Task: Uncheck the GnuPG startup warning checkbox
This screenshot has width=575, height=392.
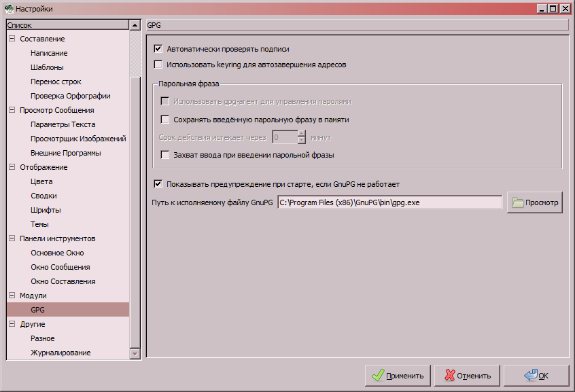Action: (x=158, y=183)
